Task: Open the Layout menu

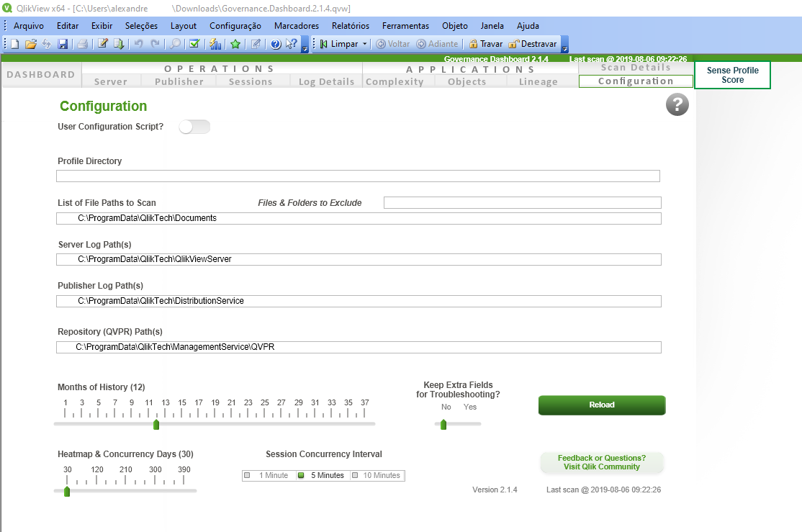Action: pyautogui.click(x=183, y=26)
